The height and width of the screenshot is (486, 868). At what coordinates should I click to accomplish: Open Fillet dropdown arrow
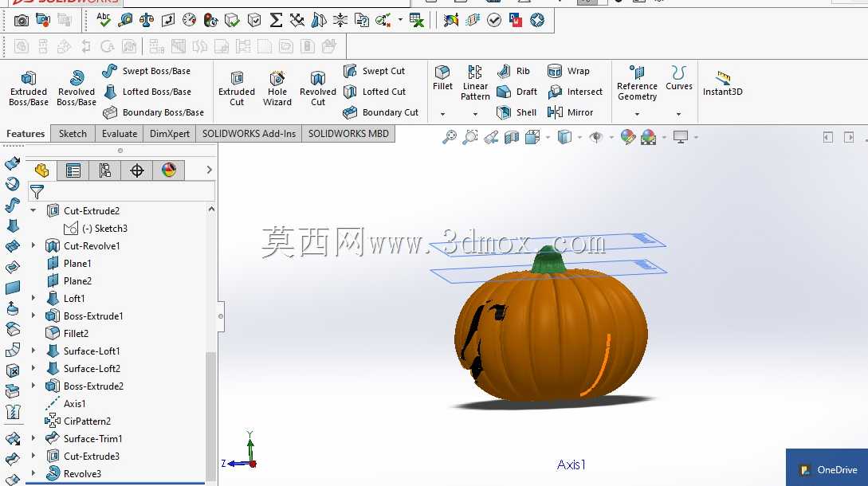coord(442,114)
